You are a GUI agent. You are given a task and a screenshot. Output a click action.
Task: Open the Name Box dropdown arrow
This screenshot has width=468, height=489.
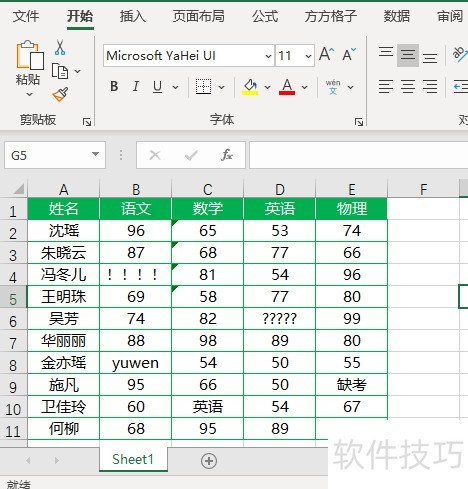coord(96,154)
